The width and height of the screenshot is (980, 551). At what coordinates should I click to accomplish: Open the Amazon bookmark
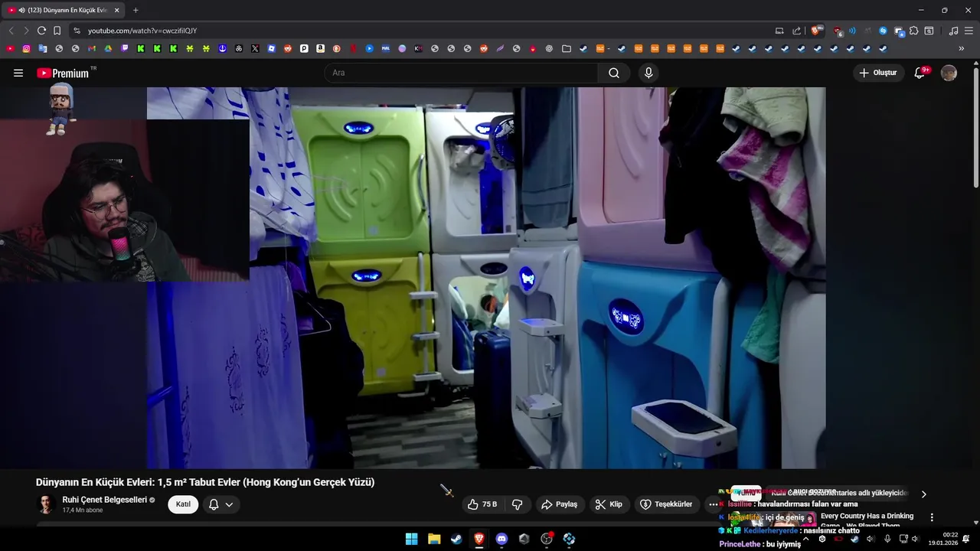(320, 48)
